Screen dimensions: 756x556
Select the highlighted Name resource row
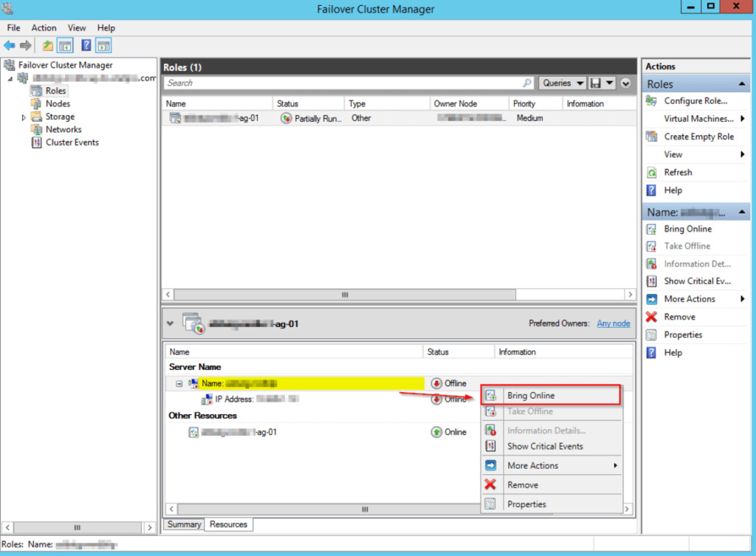(311, 383)
